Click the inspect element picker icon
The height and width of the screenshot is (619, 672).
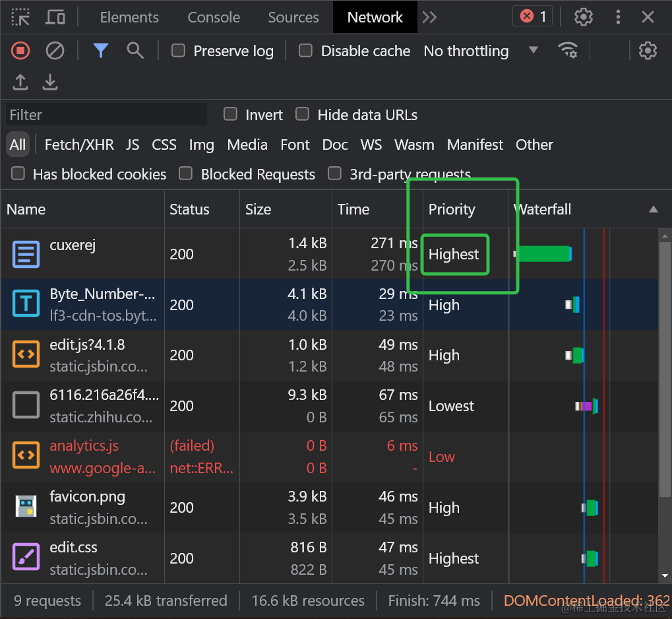[21, 17]
